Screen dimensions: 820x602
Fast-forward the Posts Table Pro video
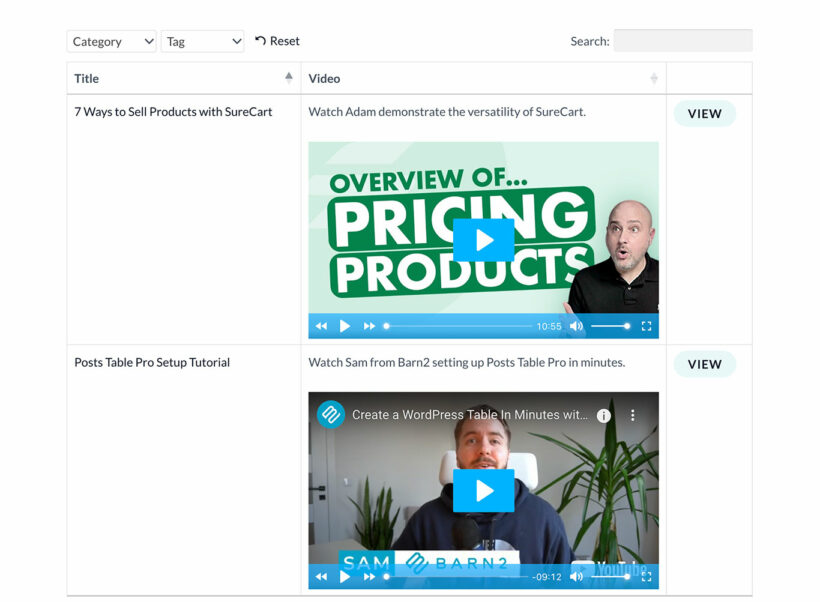(x=369, y=577)
